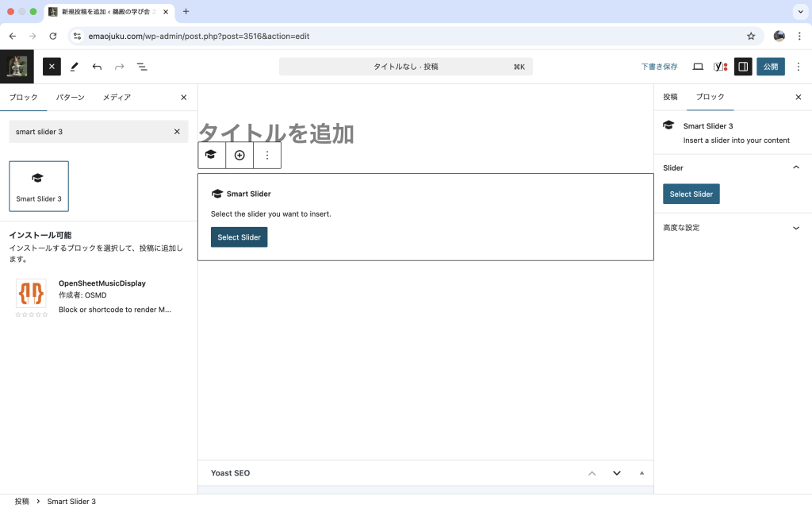The image size is (812, 508).
Task: Click the インストール可能 heading
Action: [x=40, y=235]
